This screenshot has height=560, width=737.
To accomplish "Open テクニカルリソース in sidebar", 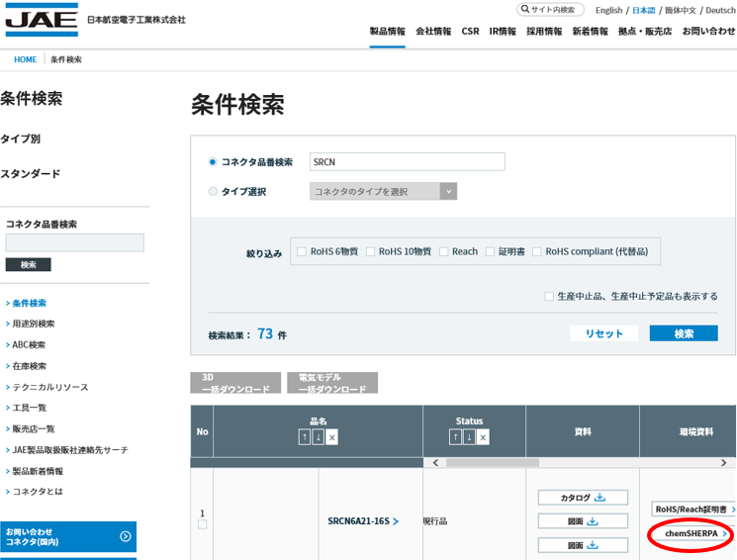I will [x=49, y=388].
